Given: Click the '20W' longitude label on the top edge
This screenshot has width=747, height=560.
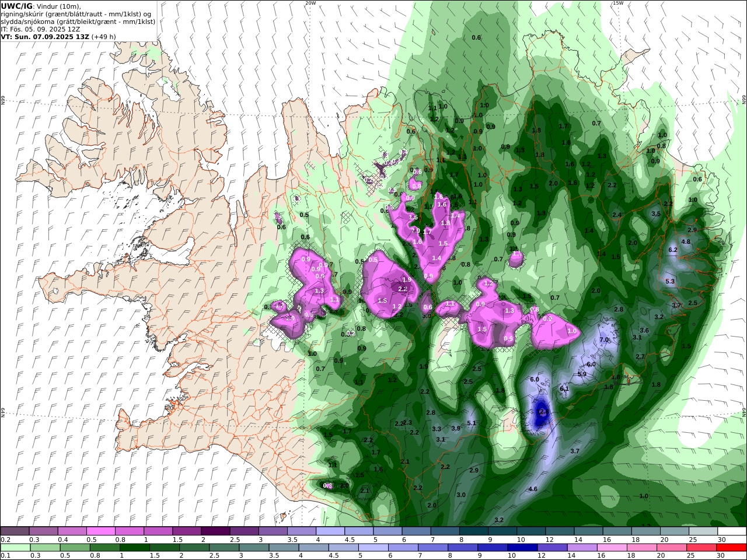Looking at the screenshot, I should [310, 3].
